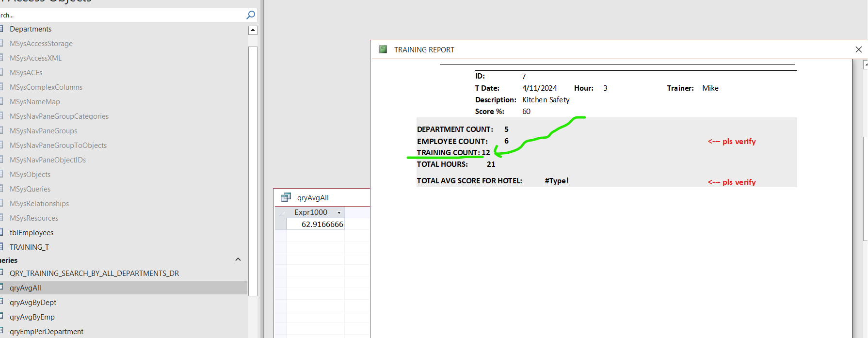Click the Kitchen Safety description value

point(546,100)
